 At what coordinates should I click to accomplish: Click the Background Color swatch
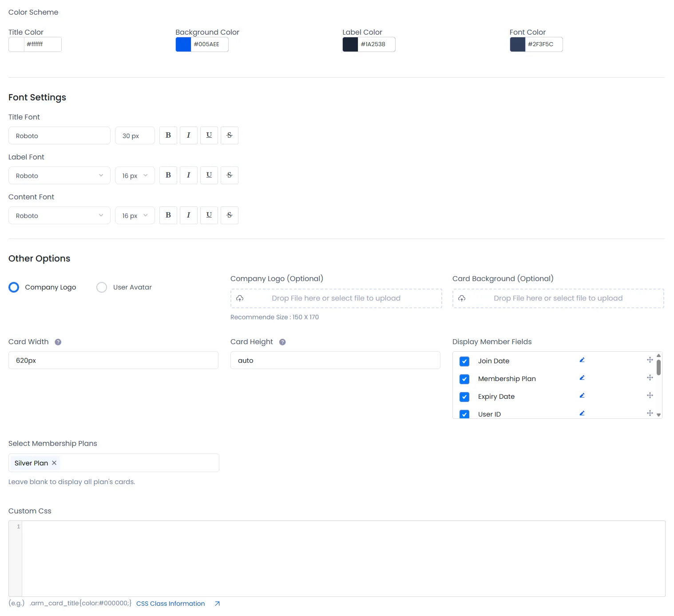182,44
